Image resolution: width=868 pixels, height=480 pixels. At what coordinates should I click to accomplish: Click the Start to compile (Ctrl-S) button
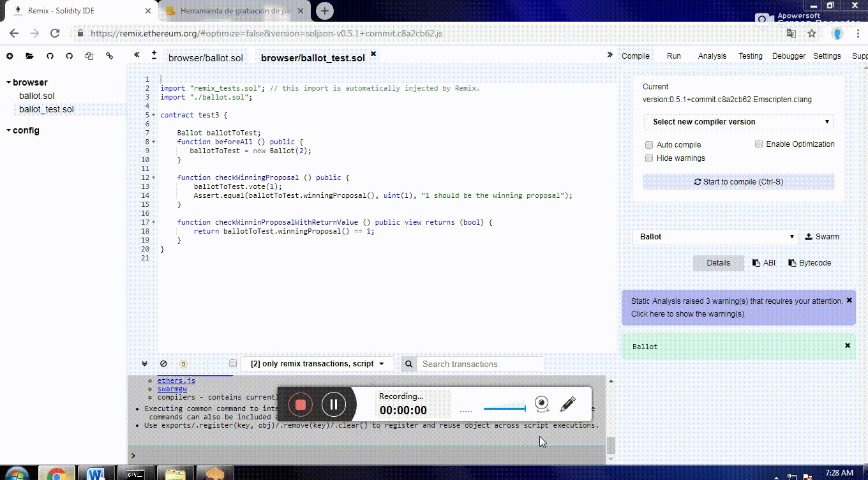point(738,182)
